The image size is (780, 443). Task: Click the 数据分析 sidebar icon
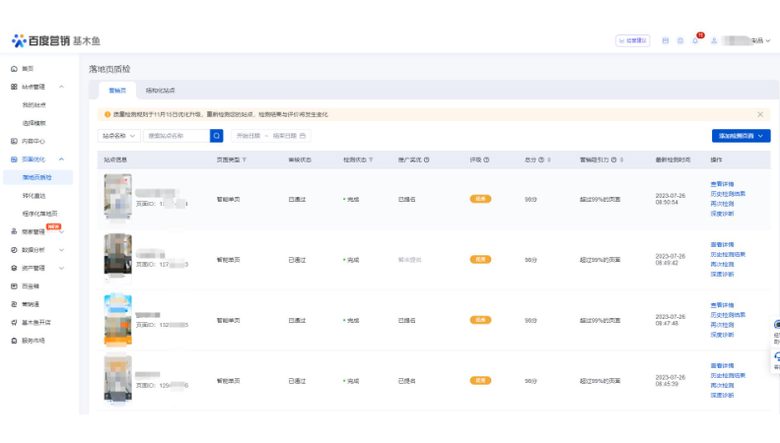tap(14, 250)
